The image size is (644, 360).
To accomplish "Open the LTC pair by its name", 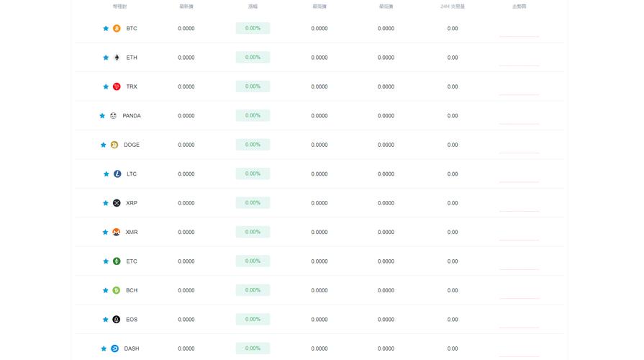I will click(132, 174).
